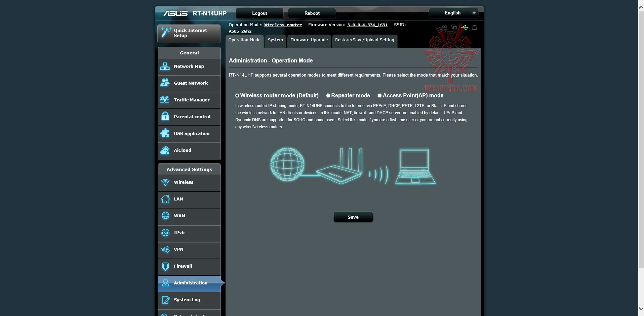This screenshot has height=316, width=644.
Task: Click the laptop image in the mode diagram
Action: coord(415,167)
